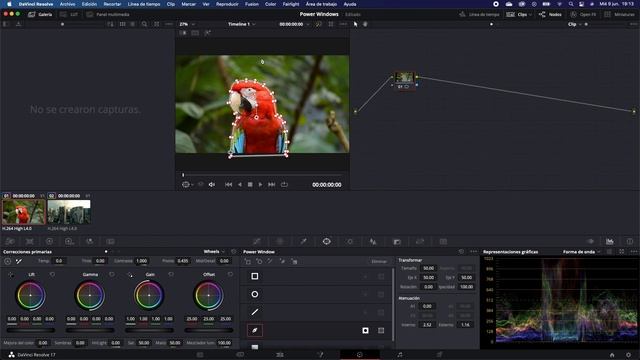Toggle invert on the curve window row
The image size is (640, 360).
[365, 330]
